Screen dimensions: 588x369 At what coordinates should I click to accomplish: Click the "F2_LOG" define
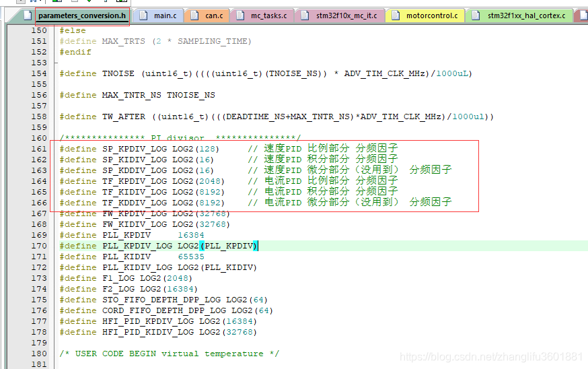(118, 289)
